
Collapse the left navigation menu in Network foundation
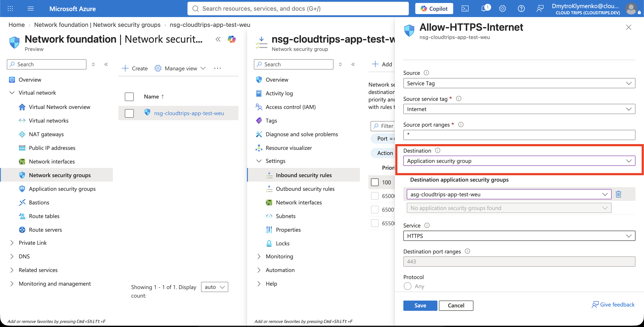[x=106, y=64]
